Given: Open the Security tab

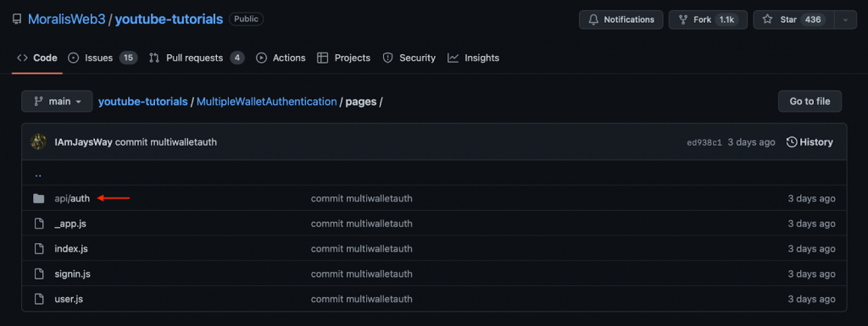Looking at the screenshot, I should click(x=409, y=58).
